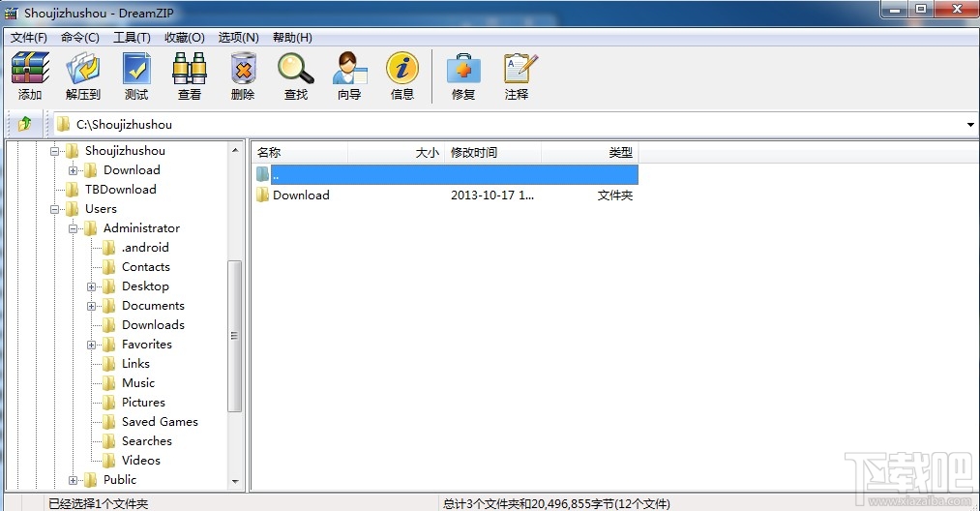Click the tree scrollbar up arrow
The height and width of the screenshot is (511, 980).
tap(235, 150)
